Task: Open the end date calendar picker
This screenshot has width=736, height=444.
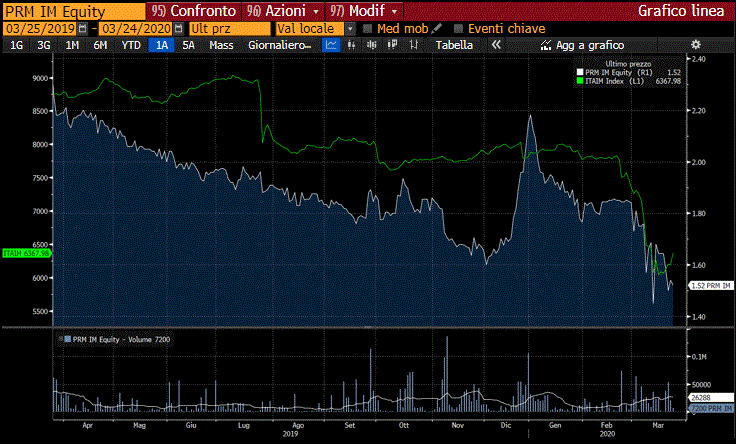Action: pyautogui.click(x=178, y=29)
